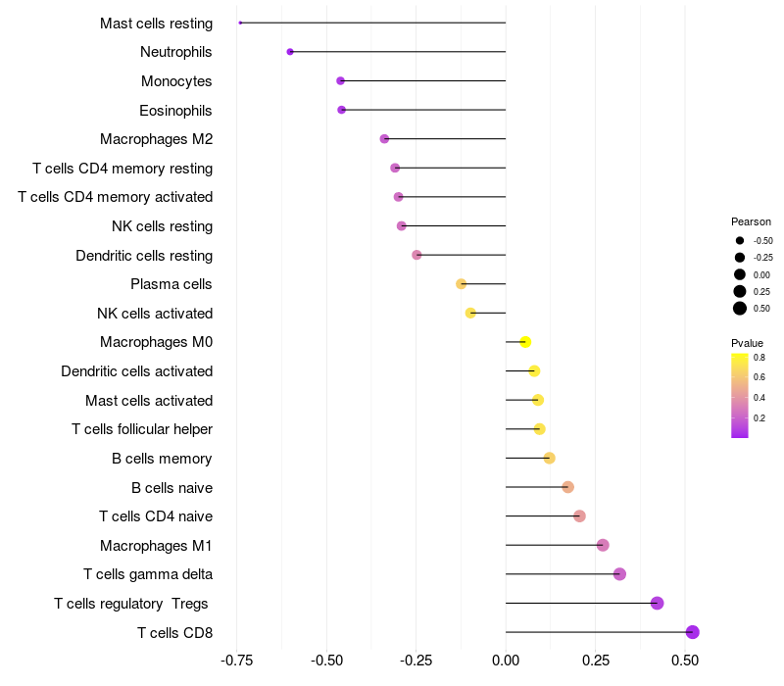
Task: Click the 0.25 x-axis tick label
Action: tap(596, 661)
